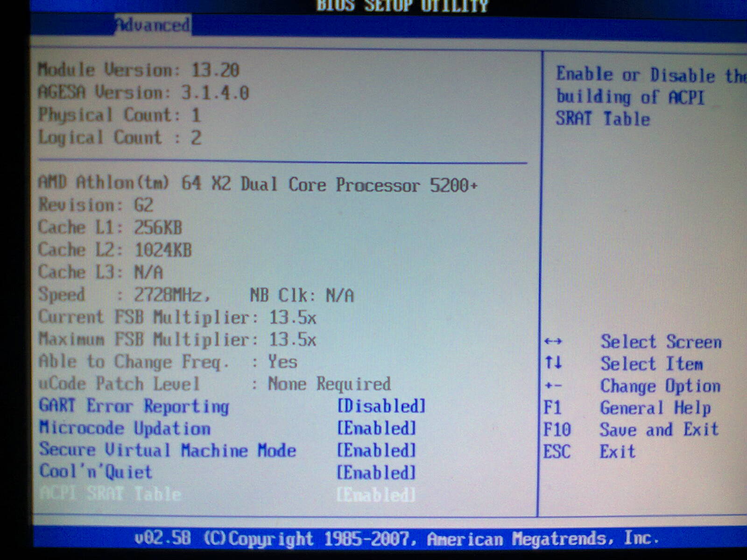Change Secure Virtual Machine Mode [Enabled] value
This screenshot has width=747, height=560.
(x=376, y=450)
